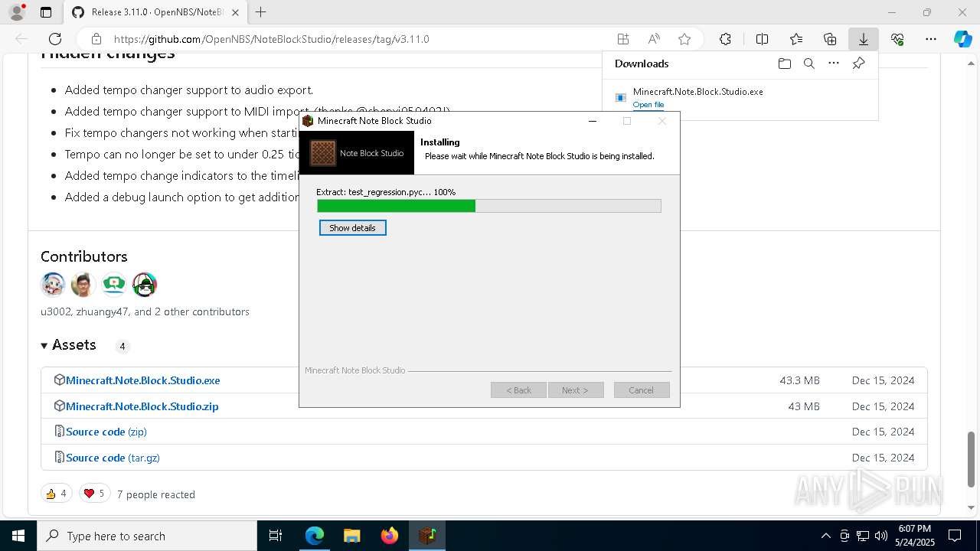Collapse the Assets section triangle
This screenshot has height=551, width=980.
click(x=44, y=346)
